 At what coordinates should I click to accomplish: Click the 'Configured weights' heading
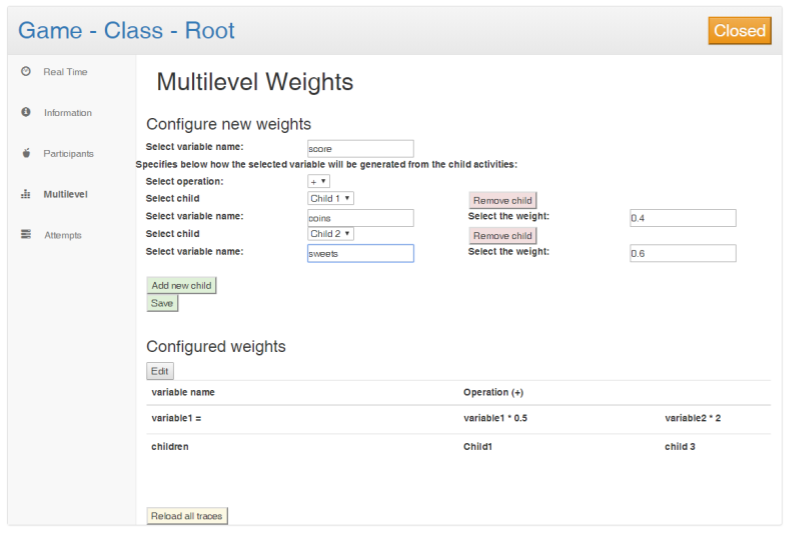coord(216,346)
